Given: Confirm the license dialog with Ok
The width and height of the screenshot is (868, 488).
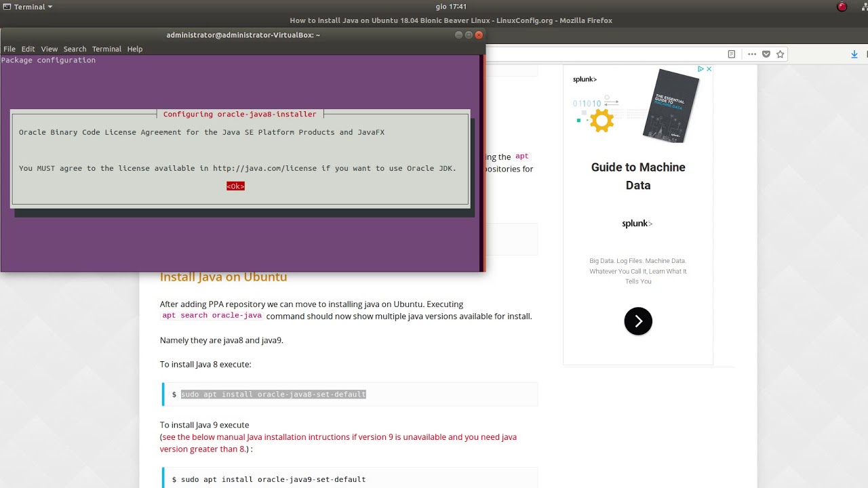Looking at the screenshot, I should pyautogui.click(x=235, y=186).
